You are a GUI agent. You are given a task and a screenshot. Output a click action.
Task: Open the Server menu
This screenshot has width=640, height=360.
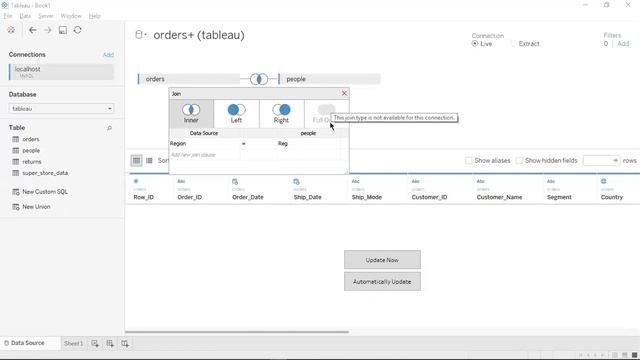click(x=46, y=16)
